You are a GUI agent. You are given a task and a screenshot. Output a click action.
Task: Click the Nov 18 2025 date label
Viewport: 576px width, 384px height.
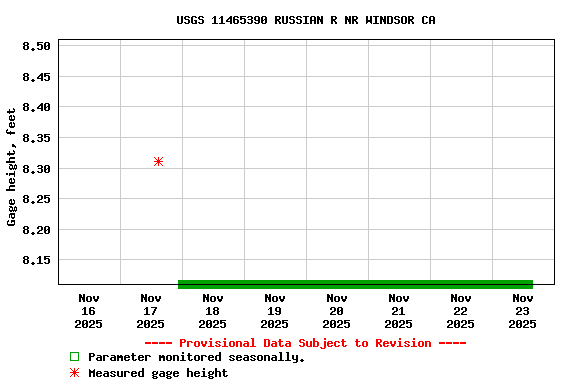tap(213, 311)
